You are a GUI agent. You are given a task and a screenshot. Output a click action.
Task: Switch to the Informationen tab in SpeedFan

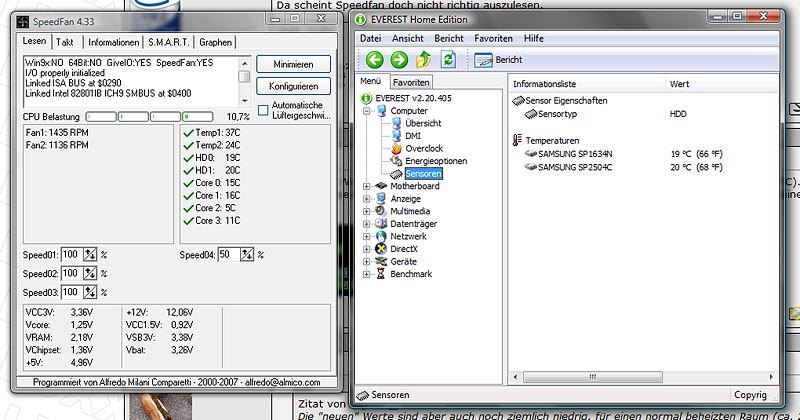(x=113, y=42)
